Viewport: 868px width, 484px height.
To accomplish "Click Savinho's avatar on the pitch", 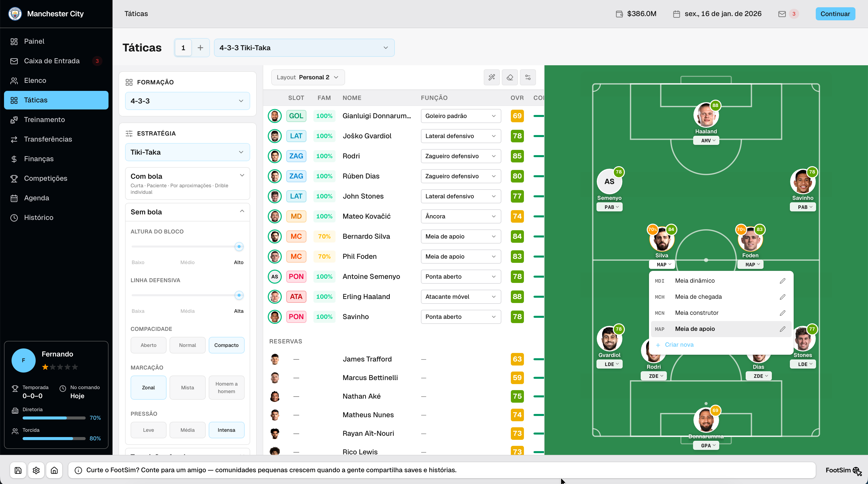I will pyautogui.click(x=803, y=182).
